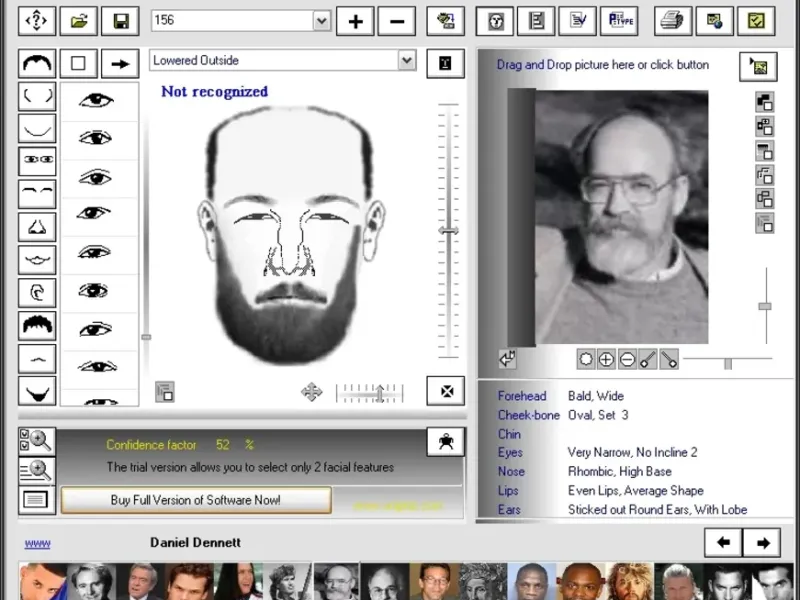Click the printer icon in toolbar

coord(673,21)
